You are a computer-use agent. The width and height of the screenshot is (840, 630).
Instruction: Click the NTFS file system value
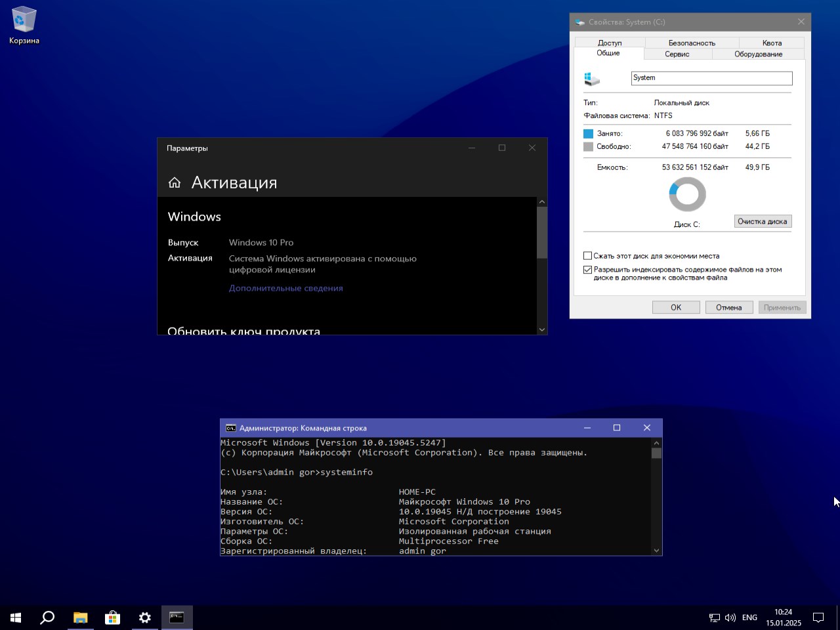coord(663,115)
